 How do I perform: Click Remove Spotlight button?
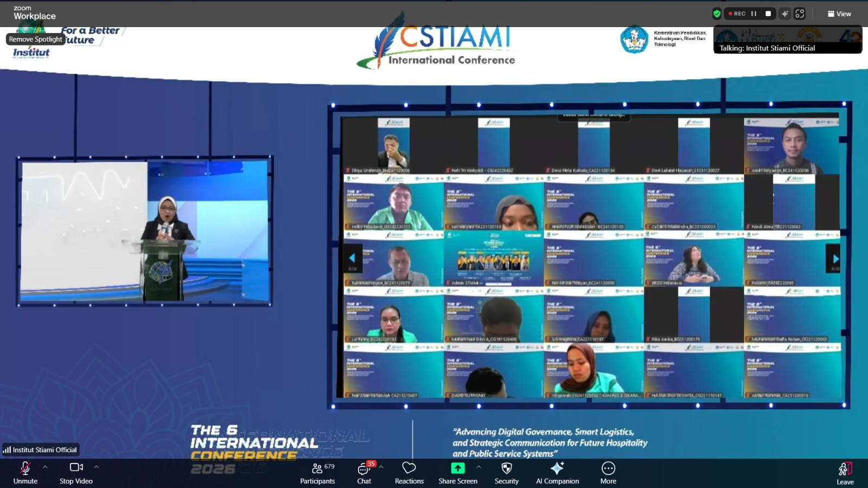tap(36, 39)
